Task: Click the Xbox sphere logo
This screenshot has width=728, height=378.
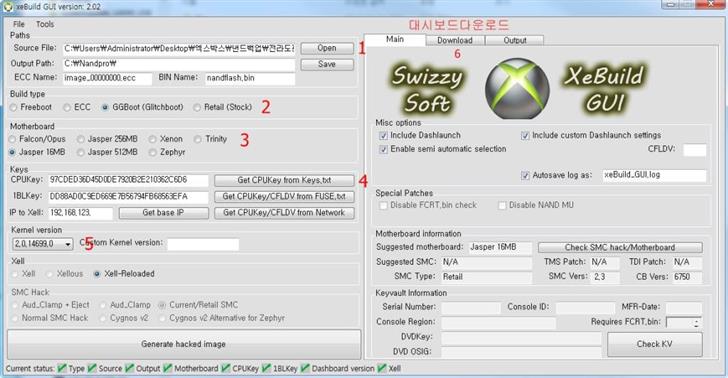Action: pyautogui.click(x=517, y=88)
